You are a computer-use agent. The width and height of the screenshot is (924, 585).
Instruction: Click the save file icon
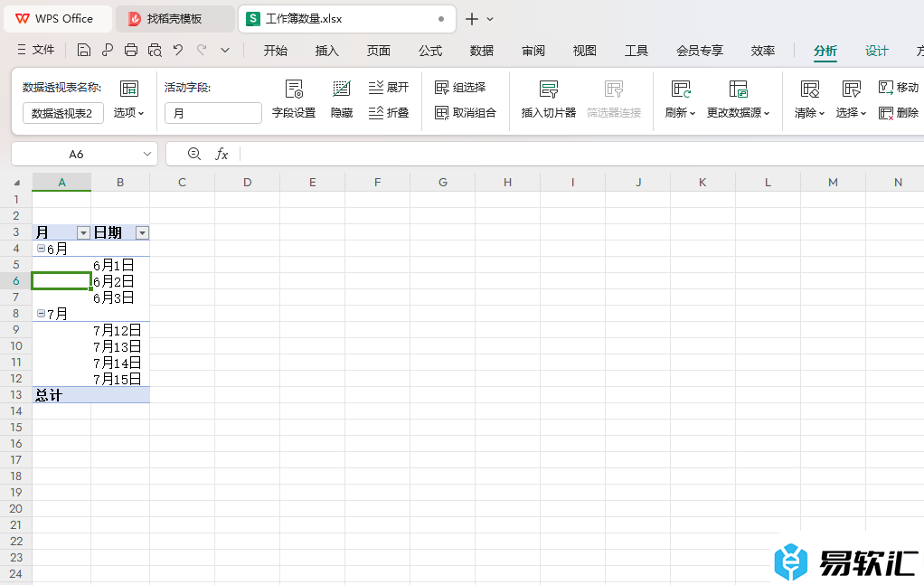tap(84, 50)
